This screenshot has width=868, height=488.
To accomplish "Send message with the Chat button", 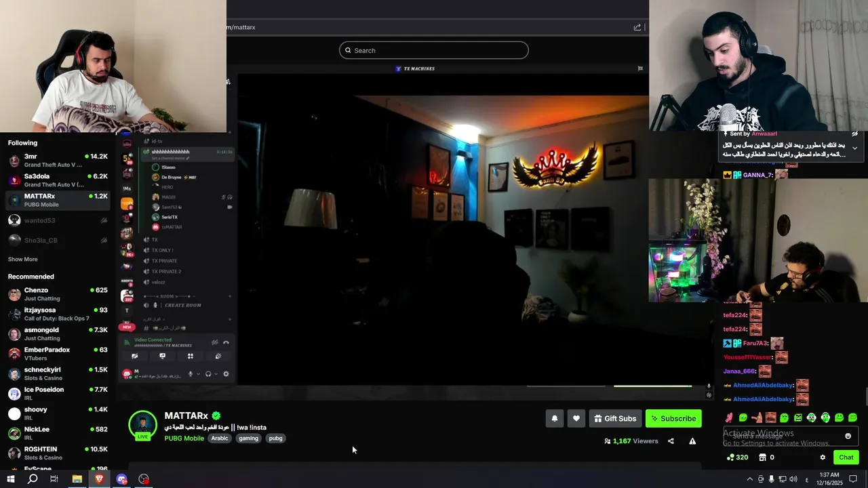I will coord(846,457).
